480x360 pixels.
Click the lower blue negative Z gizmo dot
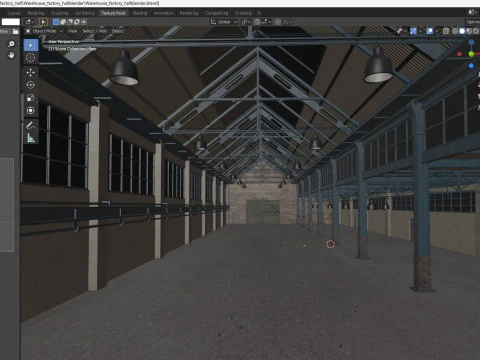[x=471, y=66]
